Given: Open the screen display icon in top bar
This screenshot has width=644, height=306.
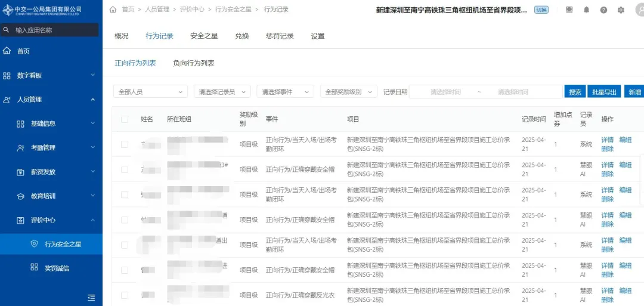Looking at the screenshot, I should pyautogui.click(x=569, y=10).
